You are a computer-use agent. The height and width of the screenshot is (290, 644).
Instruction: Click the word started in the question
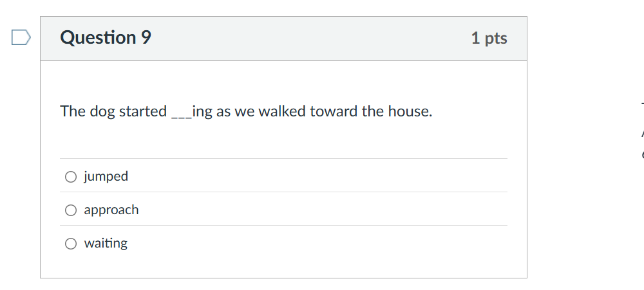pos(143,111)
